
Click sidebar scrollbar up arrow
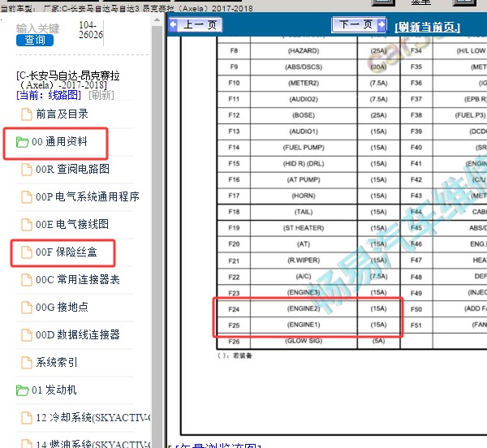(157, 20)
